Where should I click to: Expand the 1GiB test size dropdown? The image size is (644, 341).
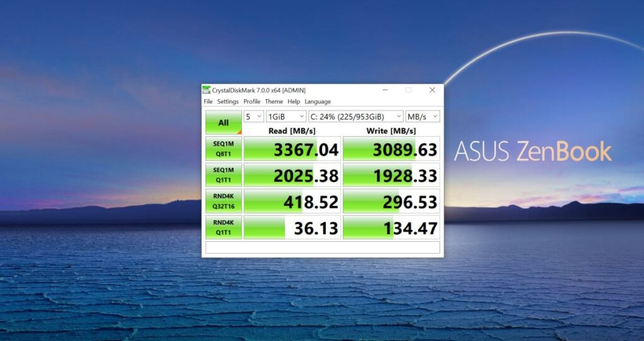(x=286, y=117)
